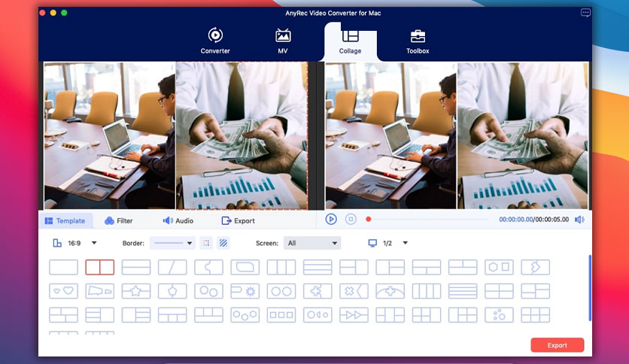Click the red Export button
This screenshot has height=364, width=629.
[558, 345]
